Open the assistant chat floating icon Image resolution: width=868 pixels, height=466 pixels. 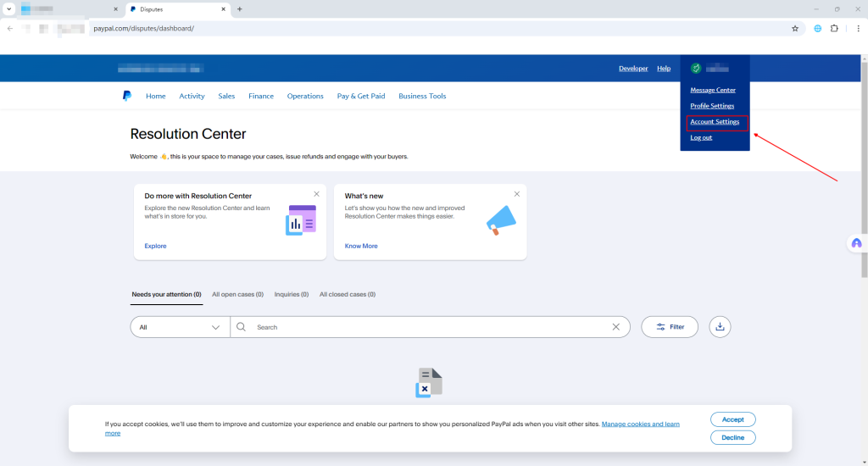[856, 243]
